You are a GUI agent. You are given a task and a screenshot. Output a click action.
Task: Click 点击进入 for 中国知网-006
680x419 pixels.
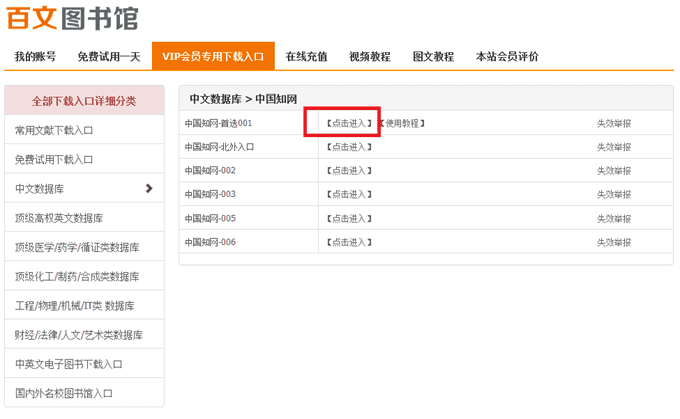pos(349,242)
